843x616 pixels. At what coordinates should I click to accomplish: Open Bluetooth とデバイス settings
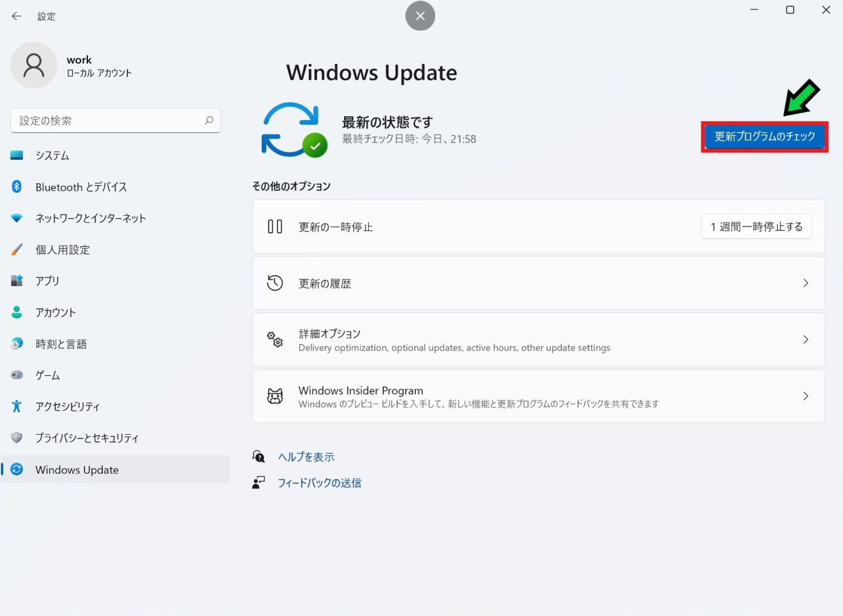click(x=116, y=186)
